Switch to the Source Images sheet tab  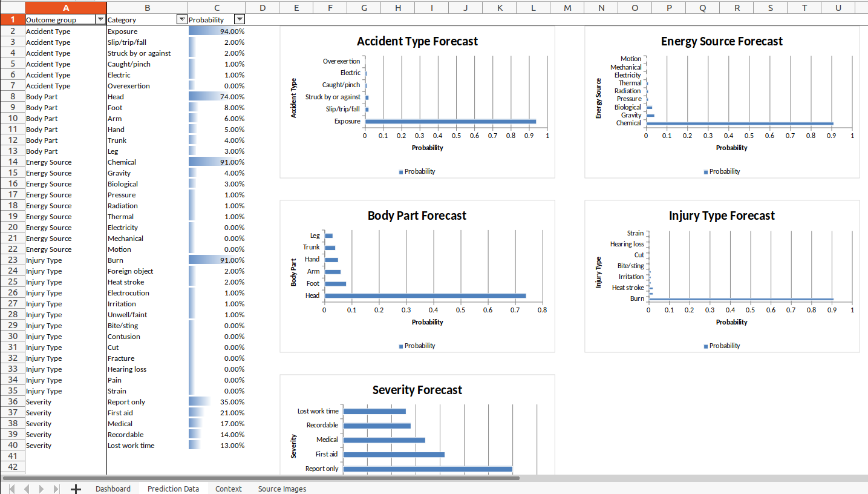click(x=282, y=489)
